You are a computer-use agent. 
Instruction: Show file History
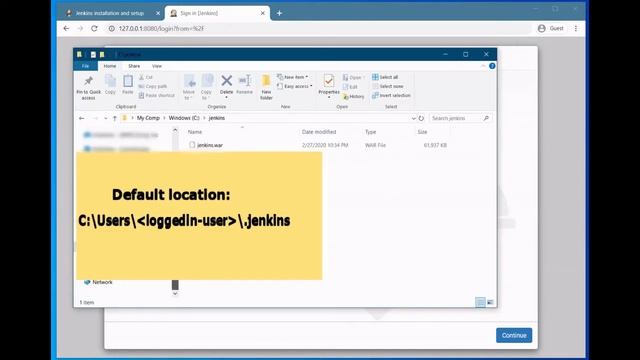click(353, 96)
